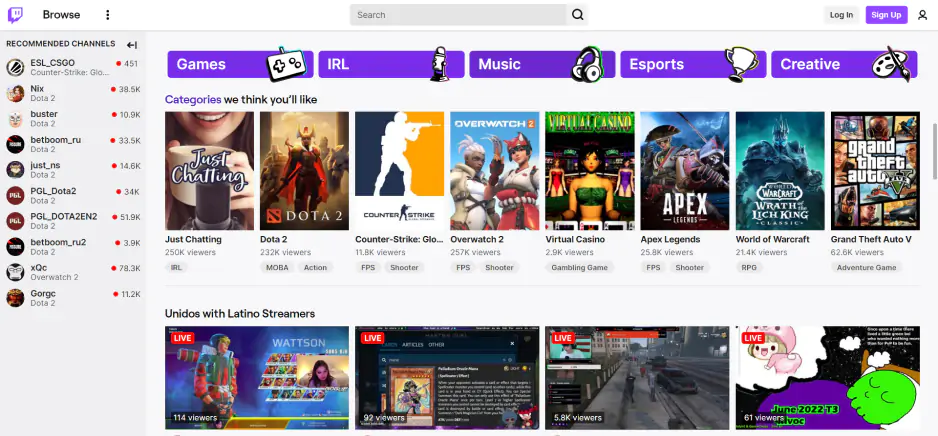
Task: Open the Games category tab
Action: pyautogui.click(x=240, y=65)
